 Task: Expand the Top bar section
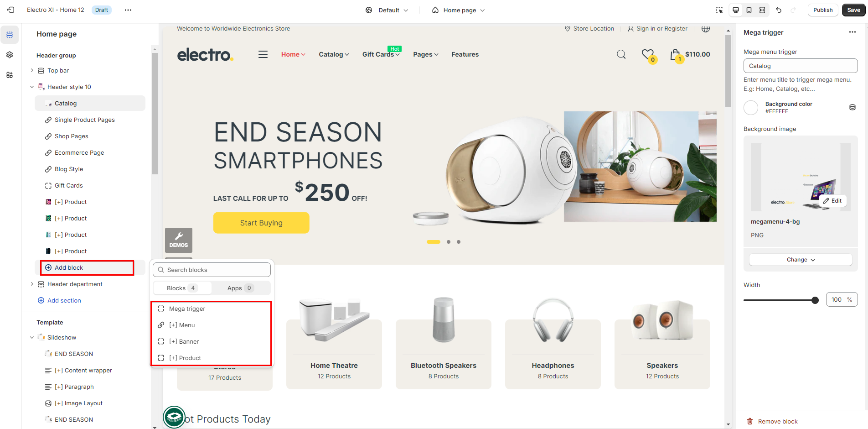32,70
